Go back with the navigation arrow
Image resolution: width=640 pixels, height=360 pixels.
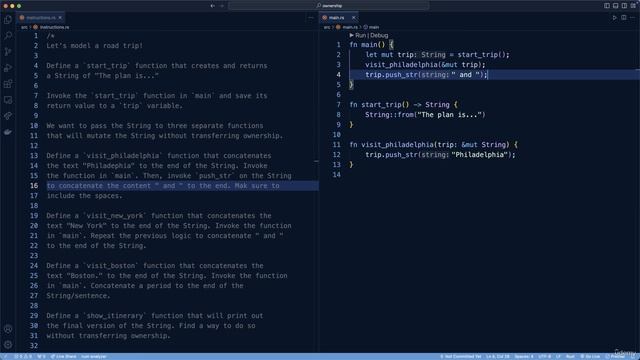(213, 6)
